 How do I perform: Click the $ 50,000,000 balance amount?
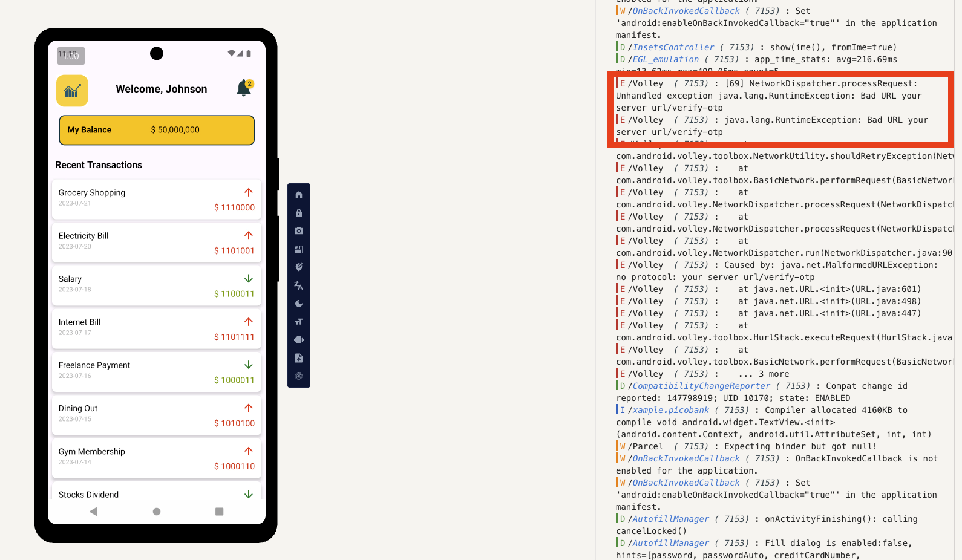click(x=175, y=130)
